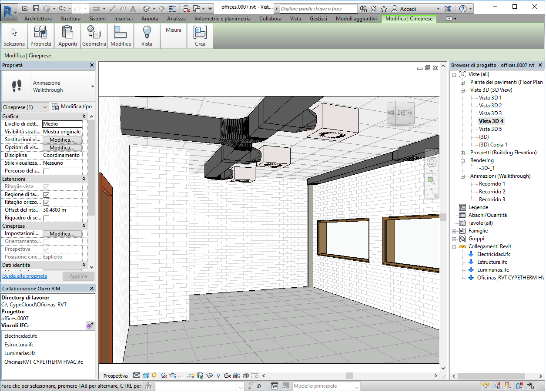Click the detail level icon in view bar
Viewport: 546px width, 392px height.
coord(137,375)
